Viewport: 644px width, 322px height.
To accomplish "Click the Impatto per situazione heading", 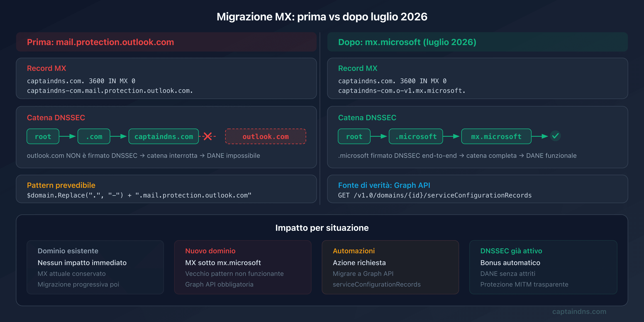I will pos(322,228).
